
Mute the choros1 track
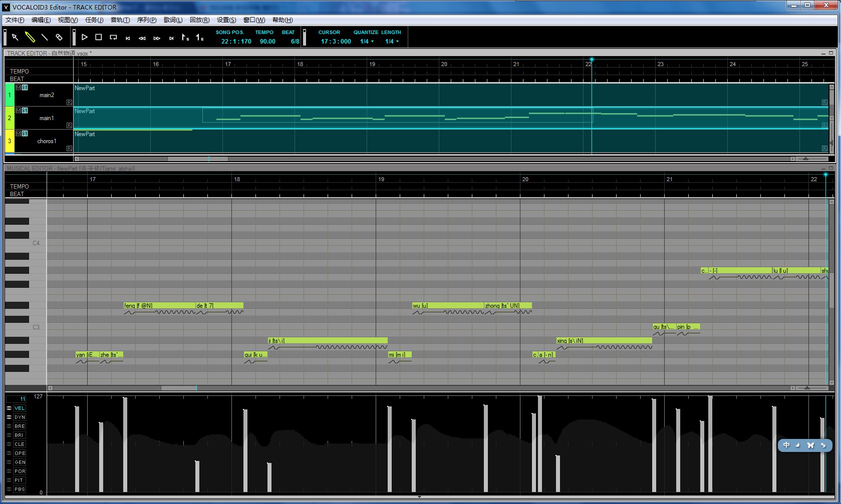pyautogui.click(x=19, y=133)
